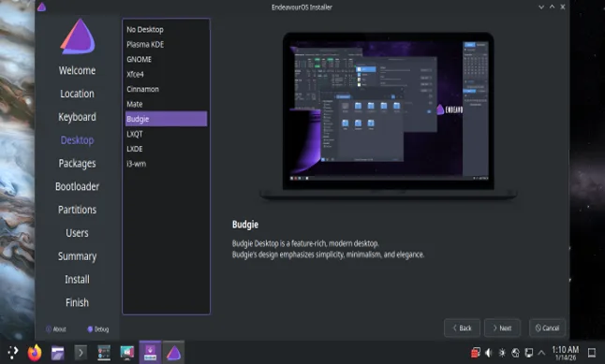Go to the Bootloader step

(x=77, y=186)
